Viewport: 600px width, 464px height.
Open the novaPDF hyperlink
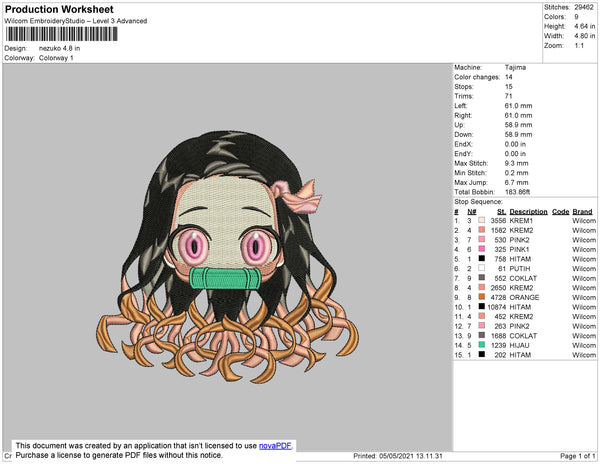(x=276, y=446)
